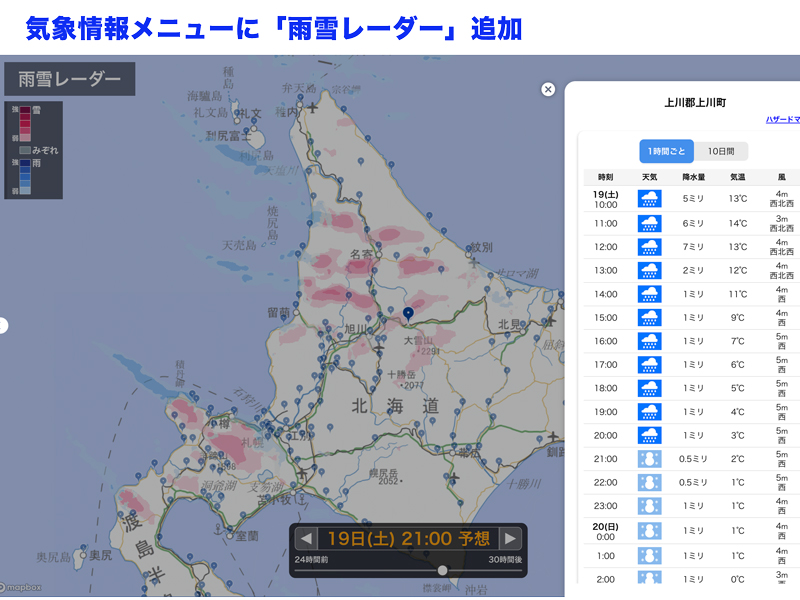Click the 雨雪レーダー title label
Screen dimensions: 800x600
(70, 80)
